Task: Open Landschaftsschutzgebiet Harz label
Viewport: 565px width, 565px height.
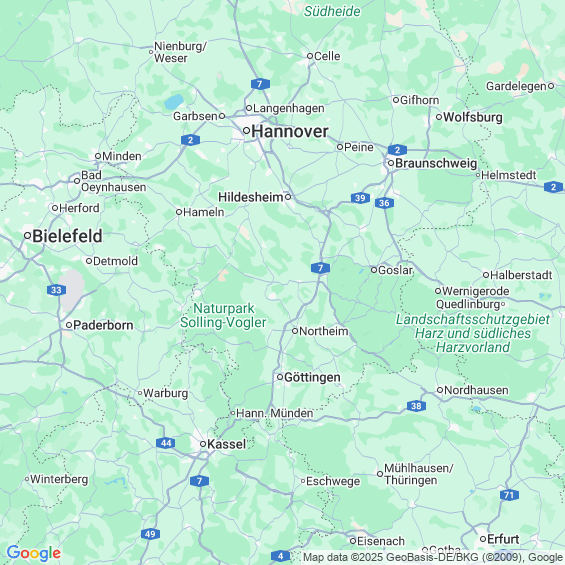Action: click(473, 333)
